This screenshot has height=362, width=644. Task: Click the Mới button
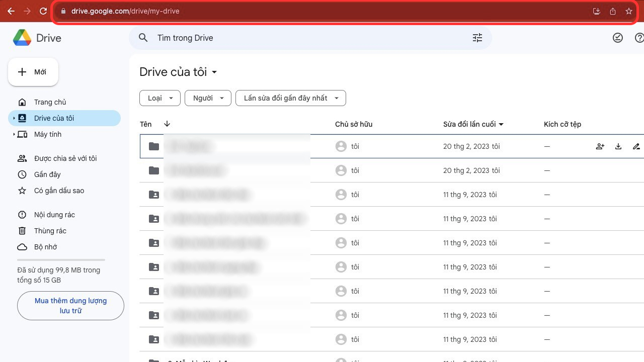[x=33, y=72]
